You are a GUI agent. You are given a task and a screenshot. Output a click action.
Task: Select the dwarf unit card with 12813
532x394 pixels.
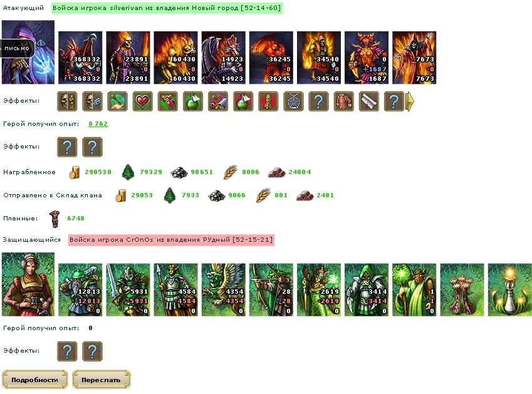[x=80, y=290]
